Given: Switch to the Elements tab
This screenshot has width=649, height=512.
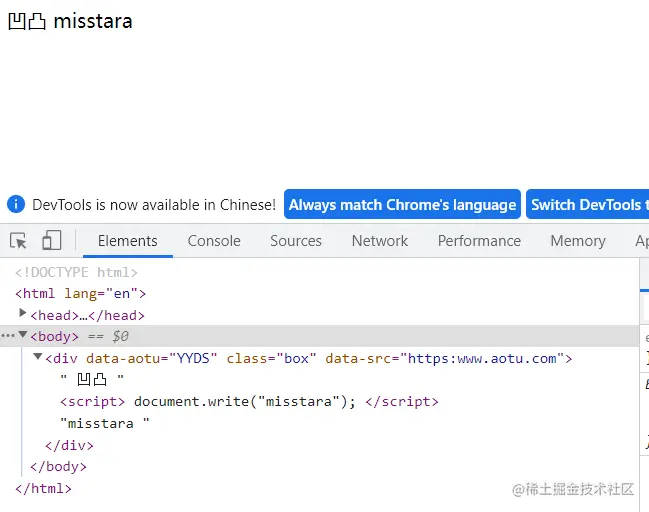Looking at the screenshot, I should 127,241.
